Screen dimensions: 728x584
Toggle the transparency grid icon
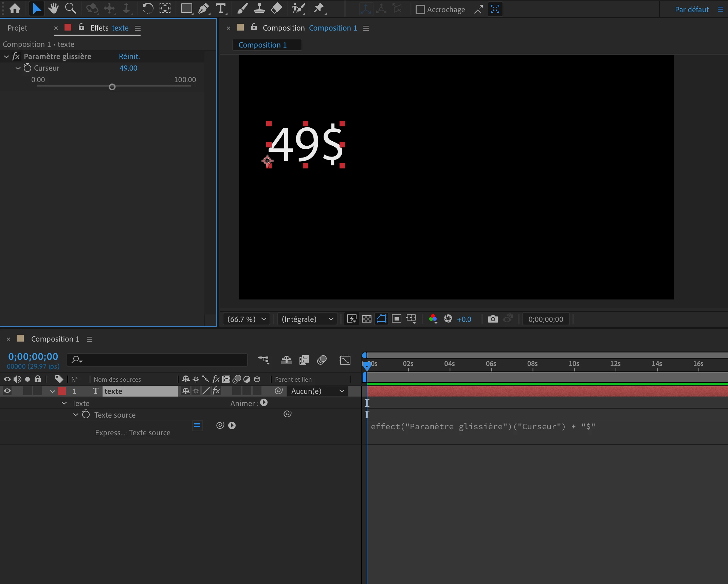point(367,319)
